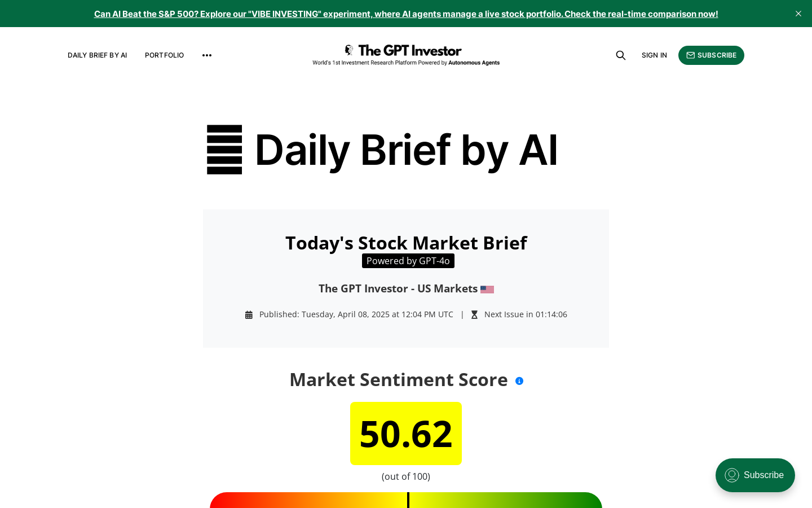Open the VIBE INVESTING experiment banner link
The width and height of the screenshot is (812, 508).
[x=406, y=14]
